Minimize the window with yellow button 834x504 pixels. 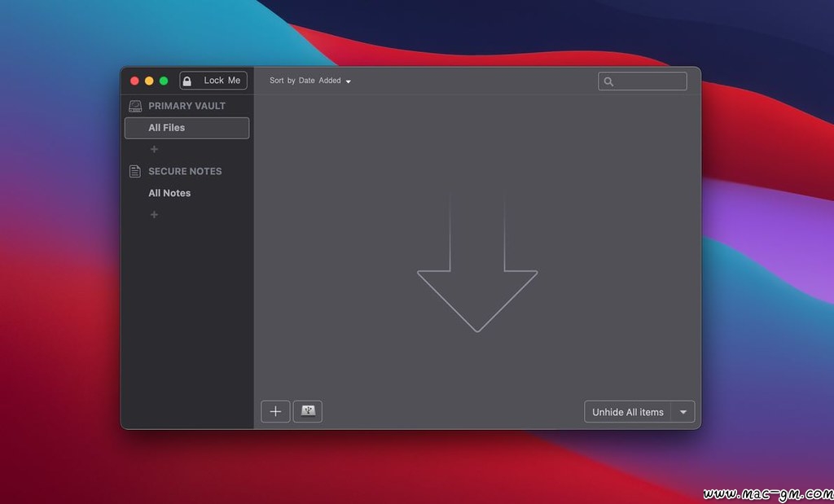(150, 81)
